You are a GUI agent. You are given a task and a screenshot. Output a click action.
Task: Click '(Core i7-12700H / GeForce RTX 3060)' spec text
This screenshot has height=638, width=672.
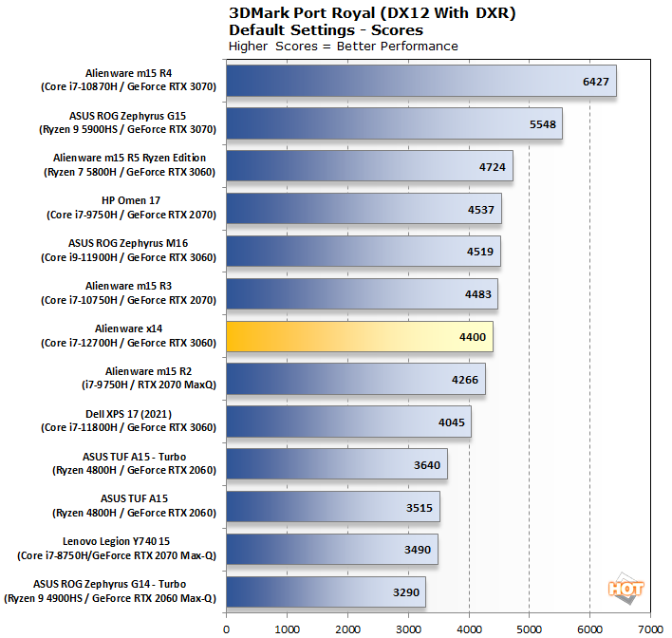[128, 343]
